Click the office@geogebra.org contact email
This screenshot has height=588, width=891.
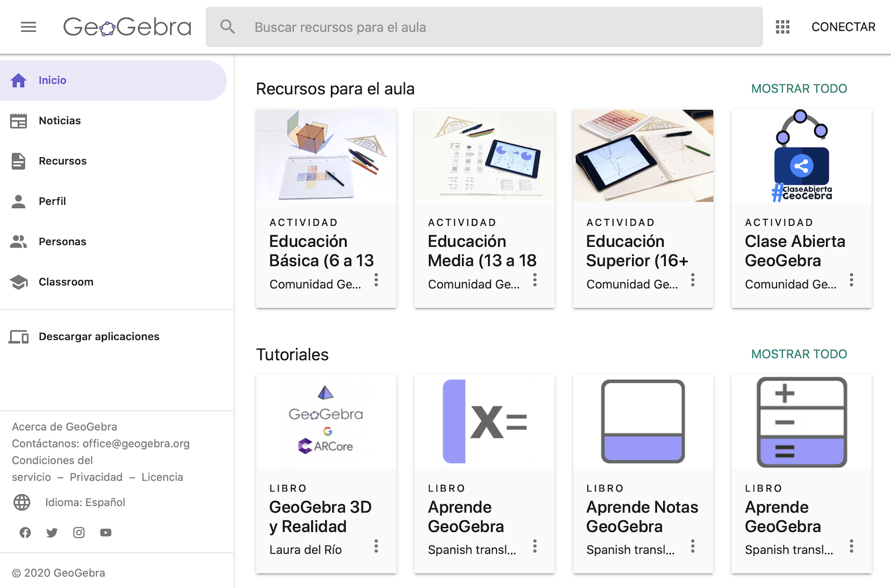click(136, 444)
